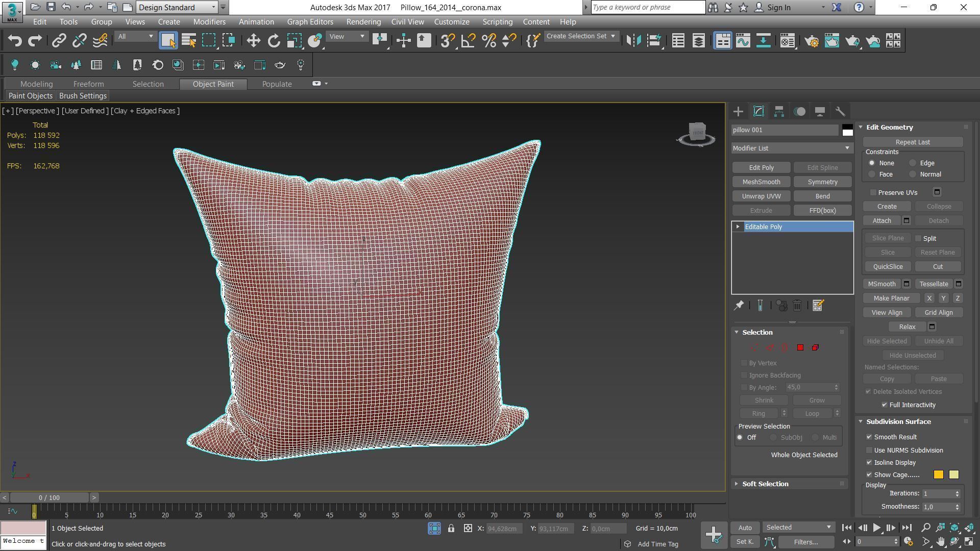Screen dimensions: 980x551
Task: Click Unwrap UVW modifier button
Action: pyautogui.click(x=761, y=196)
